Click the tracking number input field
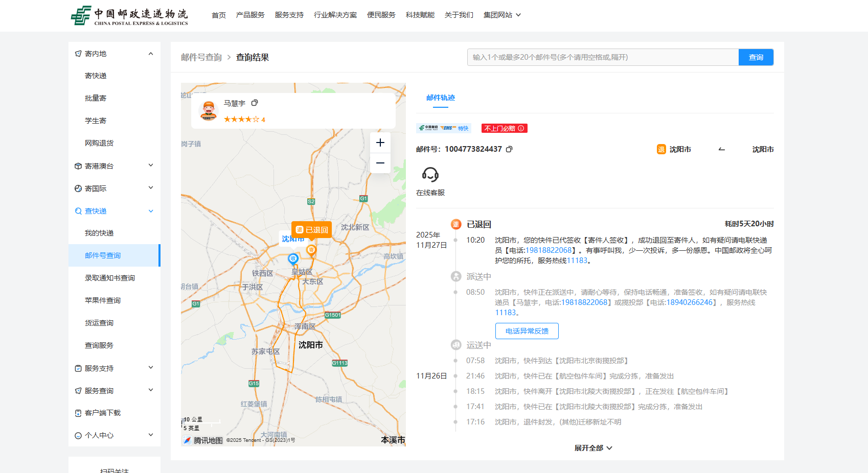 click(603, 57)
